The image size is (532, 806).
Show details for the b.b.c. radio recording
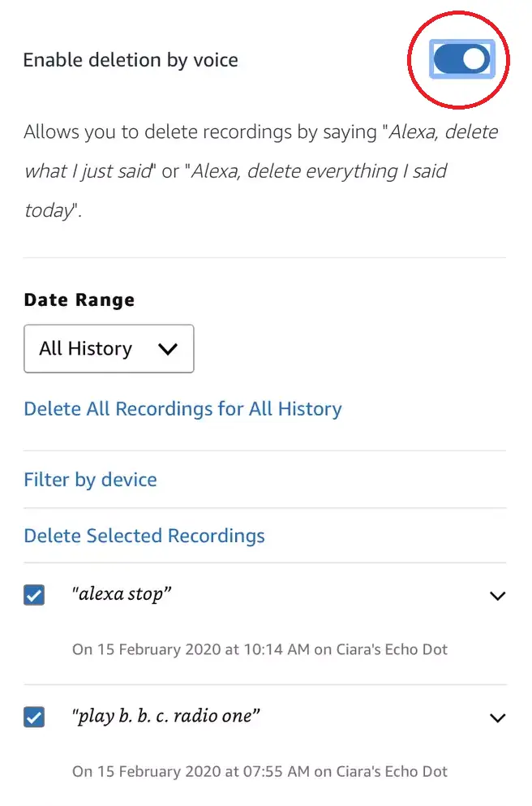click(x=497, y=718)
